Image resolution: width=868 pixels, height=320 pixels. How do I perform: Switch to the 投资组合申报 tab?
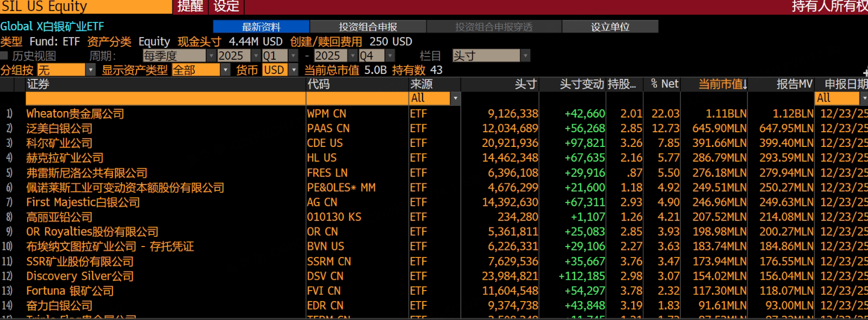tap(368, 27)
